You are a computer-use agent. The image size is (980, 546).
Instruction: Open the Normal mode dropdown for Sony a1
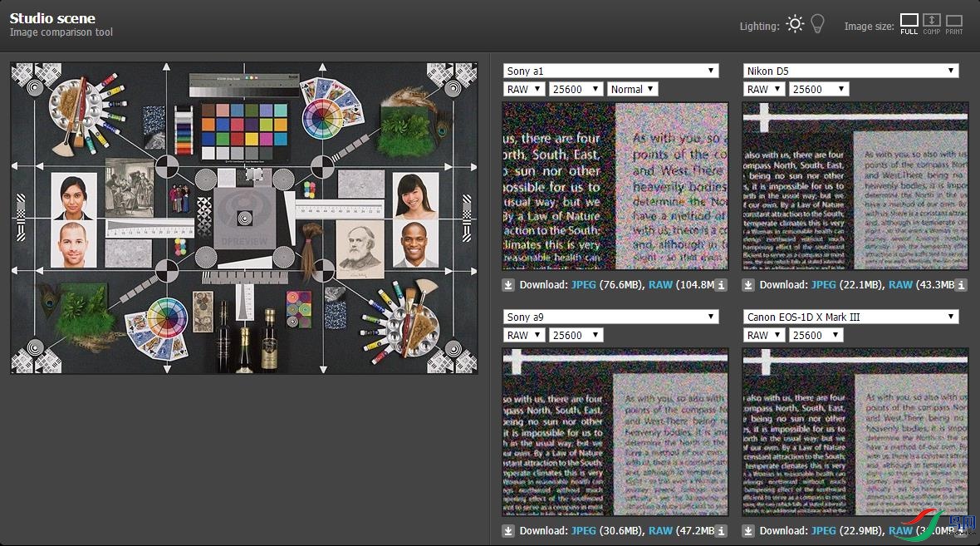(x=632, y=89)
